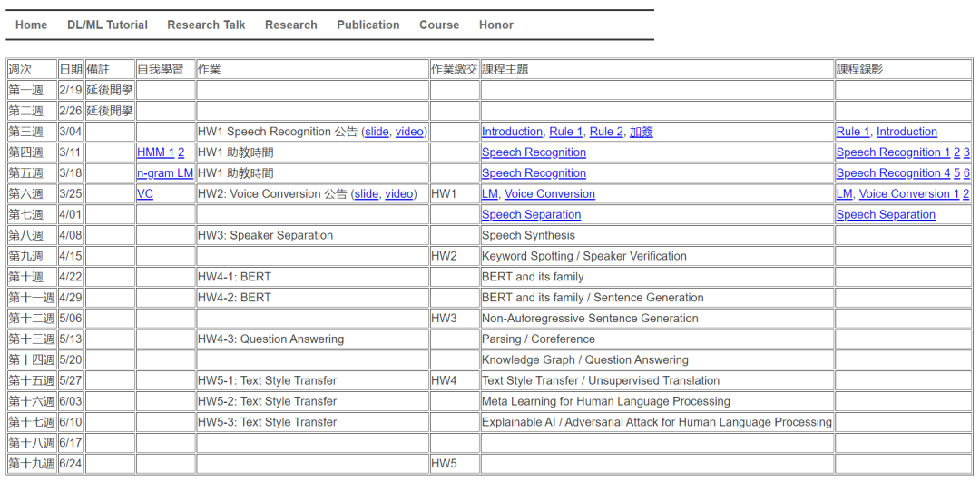This screenshot has width=980, height=482.
Task: Open the Speech Recognition 1 recording
Action: [x=893, y=152]
